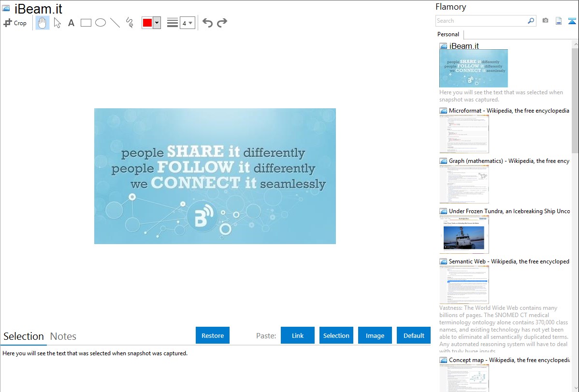579x392 pixels.
Task: Click the selection text in bottom panel
Action: coord(95,353)
